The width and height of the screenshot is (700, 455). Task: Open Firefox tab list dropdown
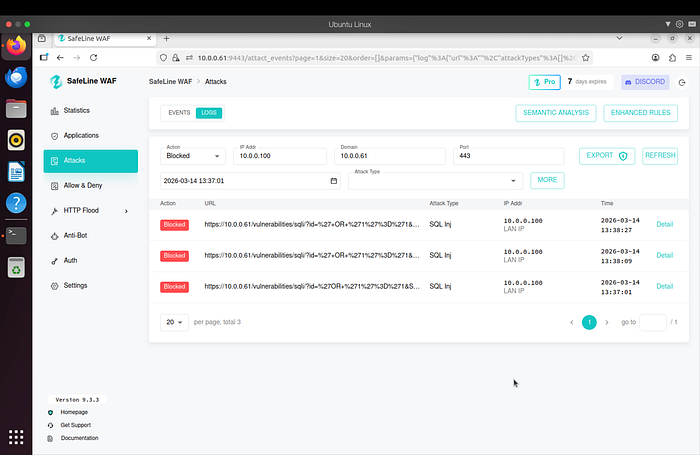[x=619, y=38]
